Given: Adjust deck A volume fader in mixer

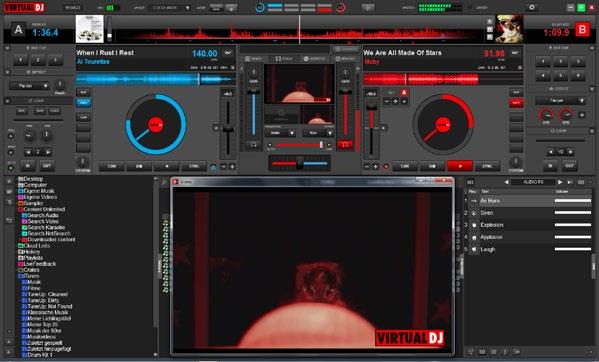Looking at the screenshot, I should pyautogui.click(x=253, y=113).
